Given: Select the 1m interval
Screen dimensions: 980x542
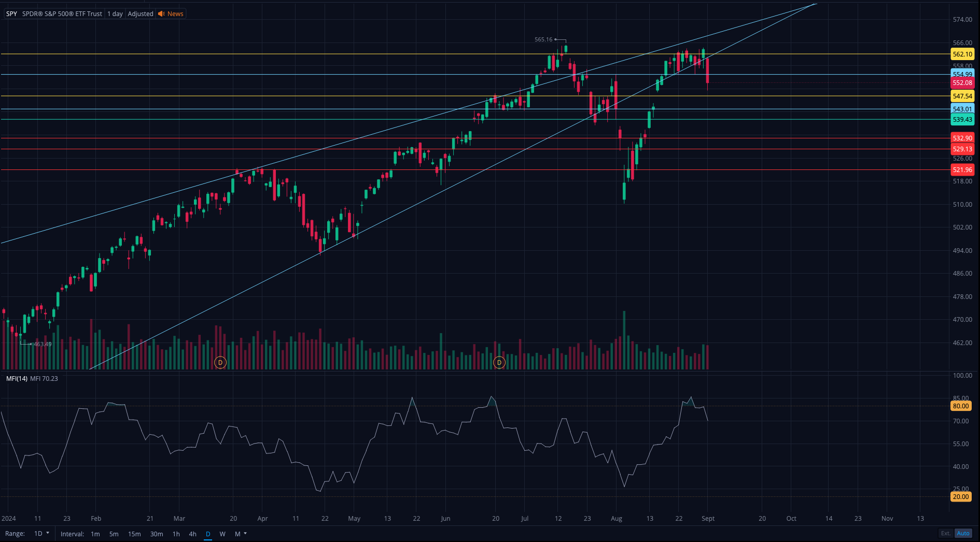Looking at the screenshot, I should click(x=95, y=534).
